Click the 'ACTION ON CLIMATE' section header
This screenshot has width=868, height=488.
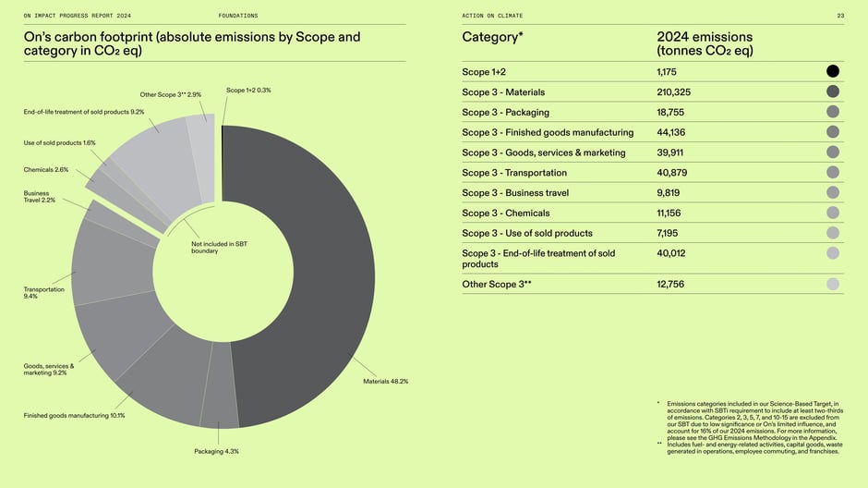pos(492,16)
